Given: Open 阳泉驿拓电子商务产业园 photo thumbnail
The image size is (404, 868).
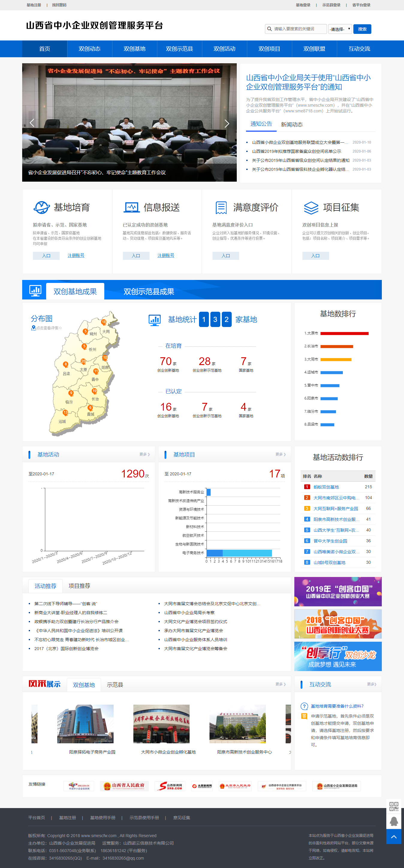Looking at the screenshot, I should tap(85, 724).
